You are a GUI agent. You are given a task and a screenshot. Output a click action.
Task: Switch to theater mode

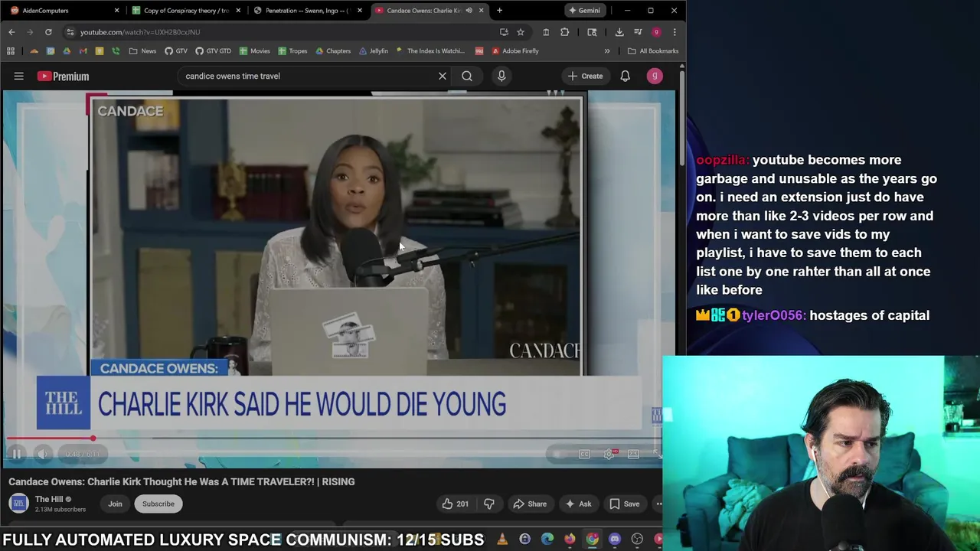click(x=633, y=454)
